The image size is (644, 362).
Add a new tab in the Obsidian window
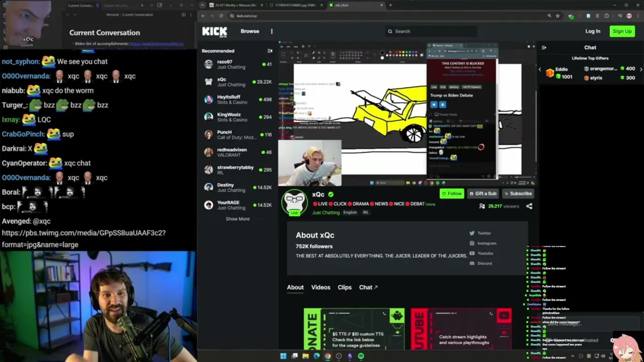coord(142,6)
